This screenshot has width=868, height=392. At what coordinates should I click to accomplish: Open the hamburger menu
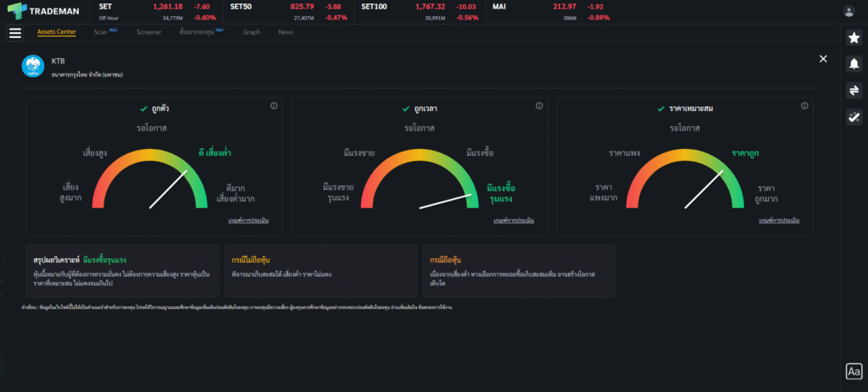click(x=15, y=33)
